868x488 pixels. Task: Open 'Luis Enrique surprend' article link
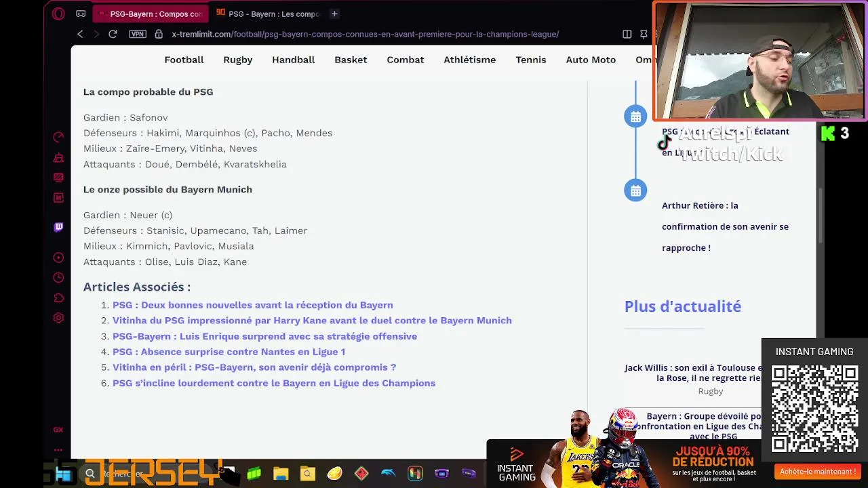tap(264, 336)
